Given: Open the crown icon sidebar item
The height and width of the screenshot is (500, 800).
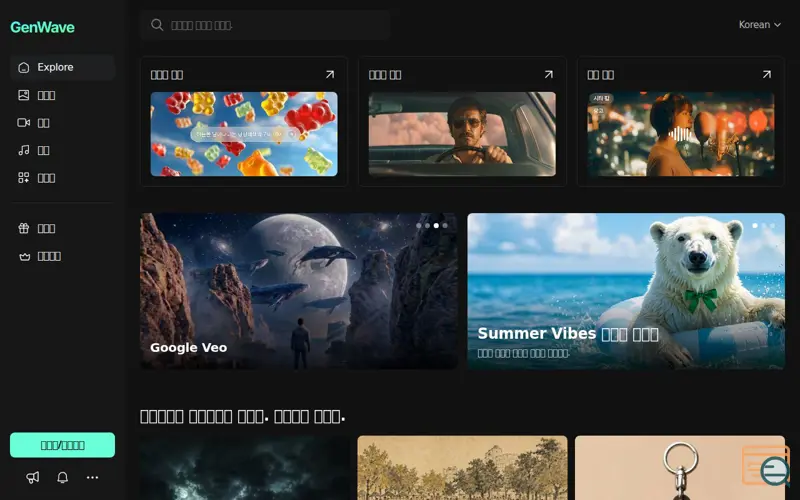Looking at the screenshot, I should pyautogui.click(x=62, y=256).
